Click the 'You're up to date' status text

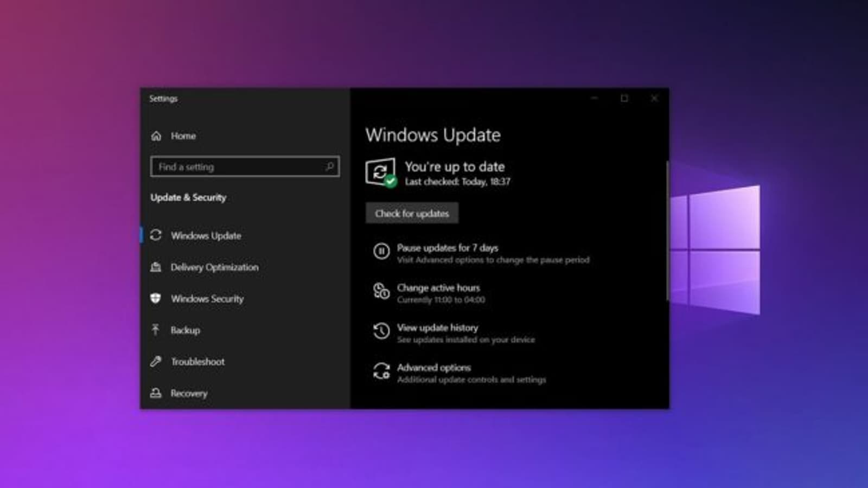coord(455,167)
